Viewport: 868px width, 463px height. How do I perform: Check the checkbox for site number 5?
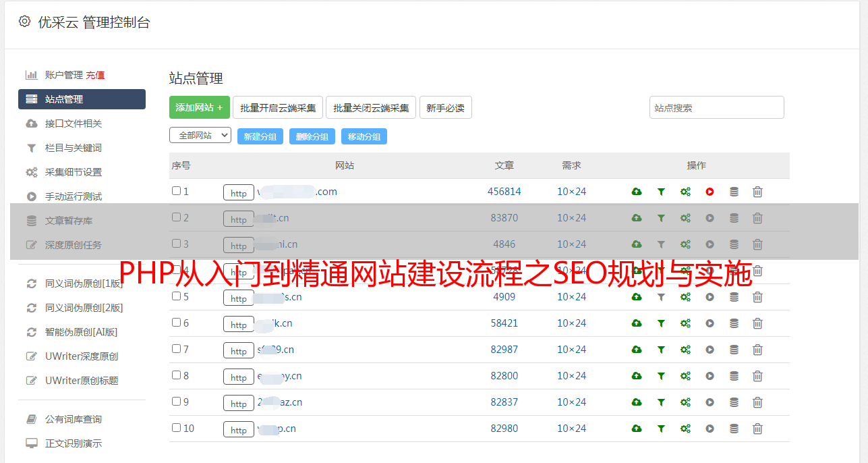[x=176, y=296]
